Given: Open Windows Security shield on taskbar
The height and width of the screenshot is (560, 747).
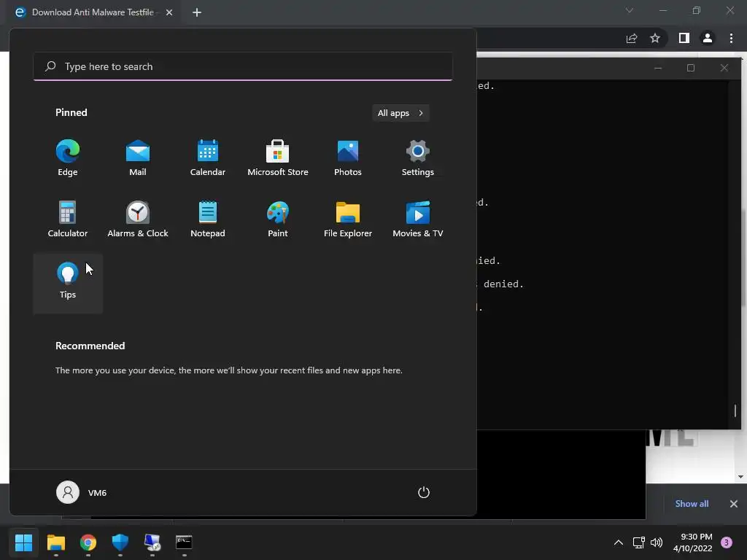Looking at the screenshot, I should [x=120, y=542].
